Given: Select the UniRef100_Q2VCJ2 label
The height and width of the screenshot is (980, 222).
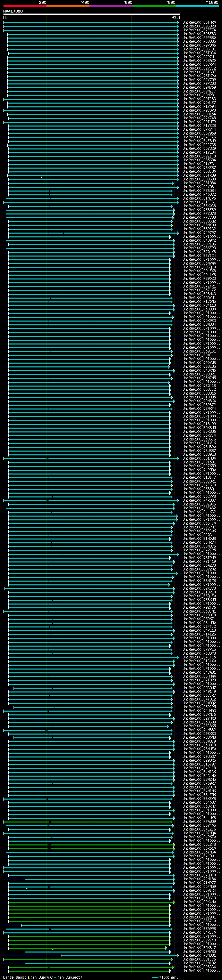Looking at the screenshot, I should [x=199, y=68].
